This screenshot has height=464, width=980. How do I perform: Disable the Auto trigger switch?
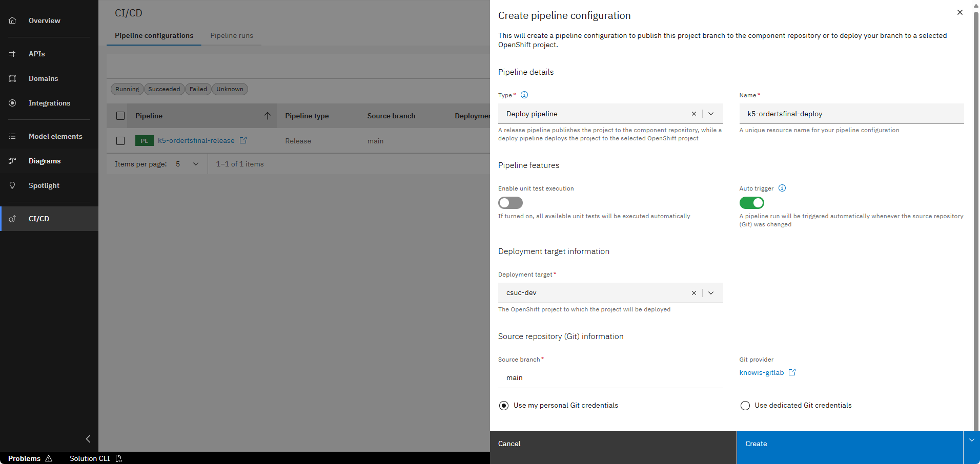(x=751, y=203)
